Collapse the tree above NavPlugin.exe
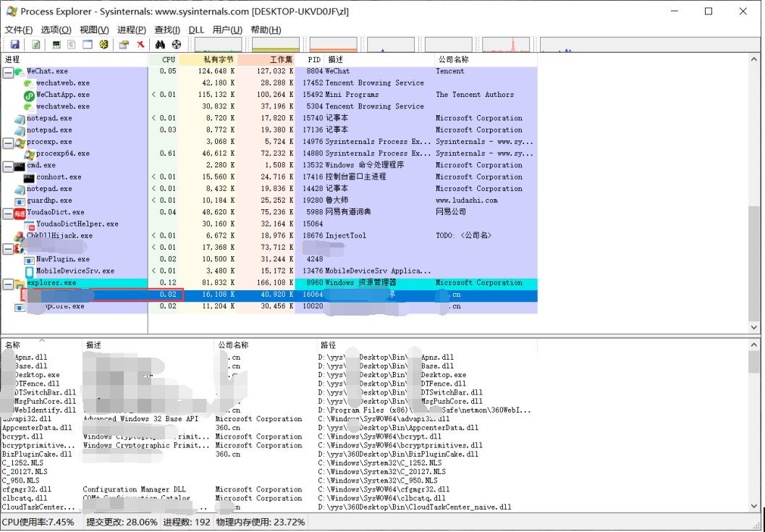The width and height of the screenshot is (765, 532). pos(8,249)
